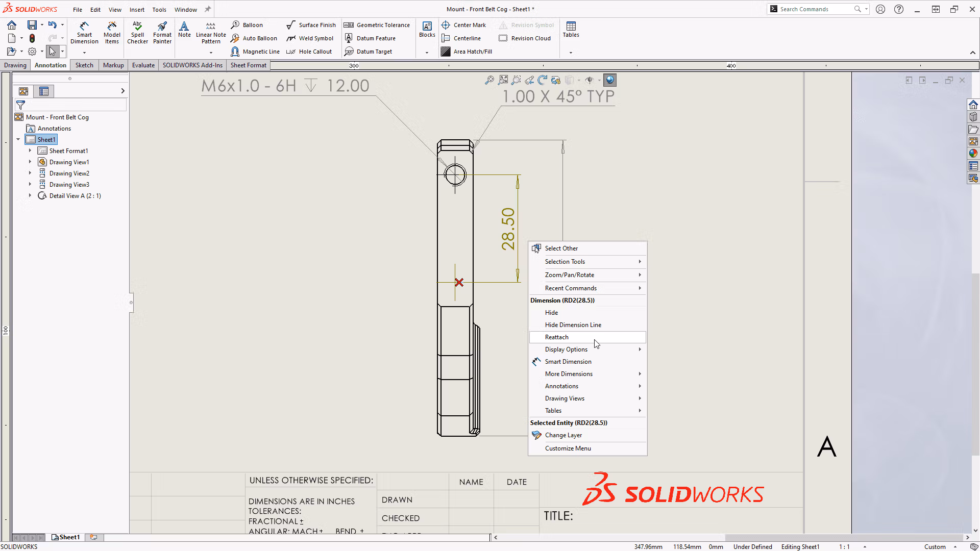Select the Annotations item in feature tree
The image size is (980, 551).
tap(54, 129)
